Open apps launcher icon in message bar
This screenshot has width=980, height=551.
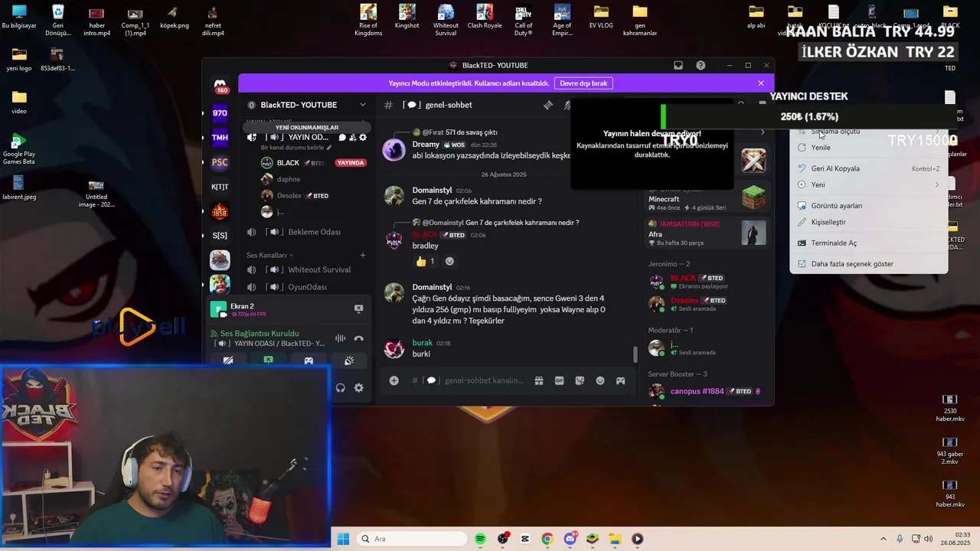click(x=621, y=380)
